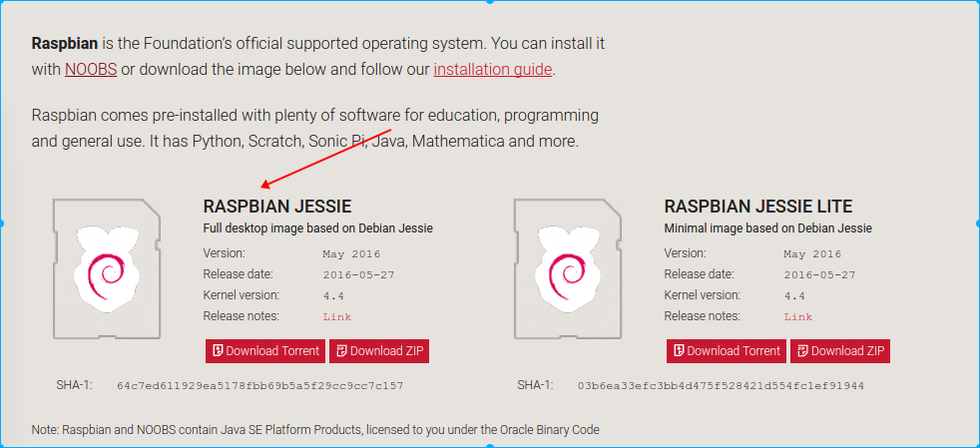Click torrent file icon on Jessie Download Torrent

click(218, 350)
